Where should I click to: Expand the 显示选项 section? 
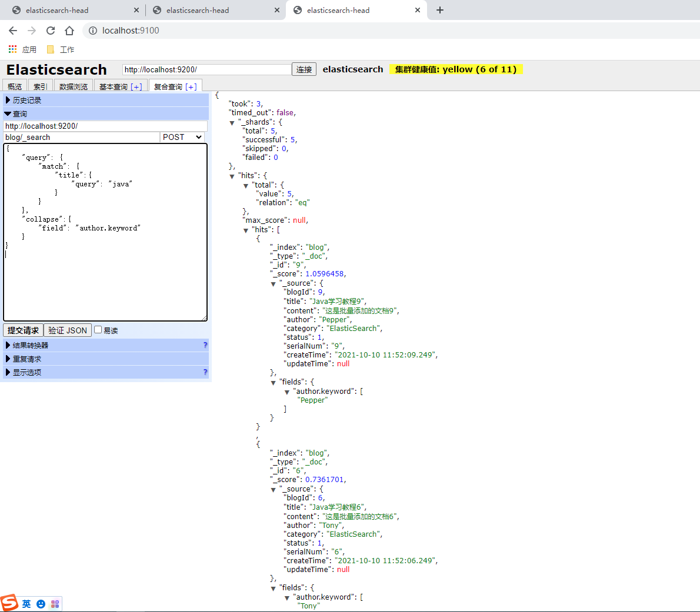point(106,372)
